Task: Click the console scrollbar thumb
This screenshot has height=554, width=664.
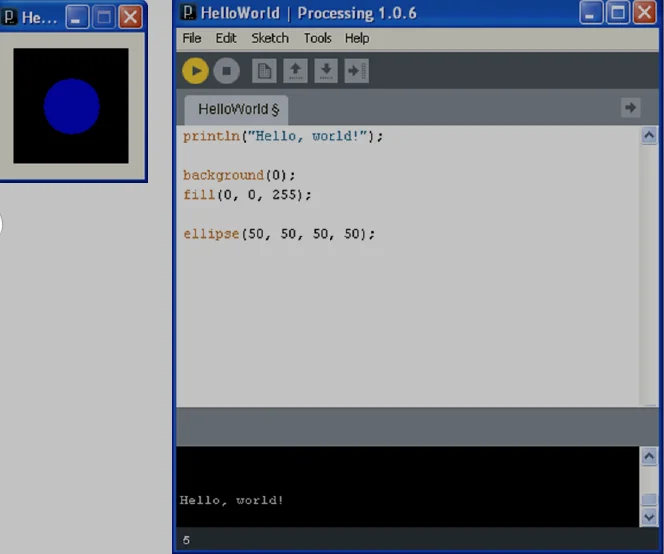Action: coord(649,499)
